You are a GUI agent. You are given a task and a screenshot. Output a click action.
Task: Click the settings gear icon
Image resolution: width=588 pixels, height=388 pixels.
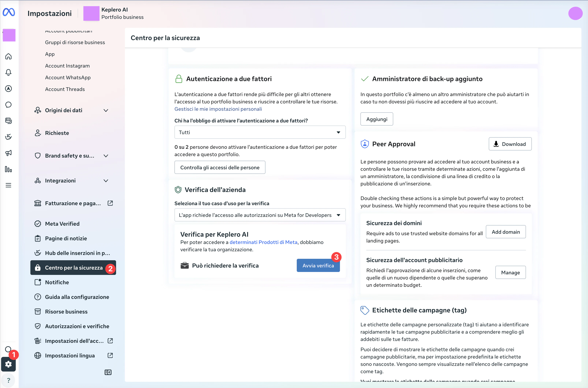point(8,364)
